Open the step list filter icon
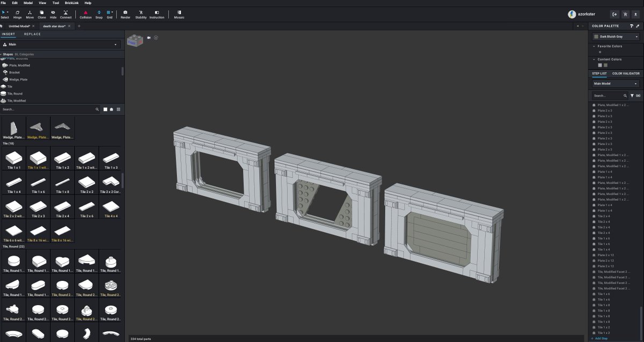This screenshot has width=644, height=342. [x=632, y=95]
